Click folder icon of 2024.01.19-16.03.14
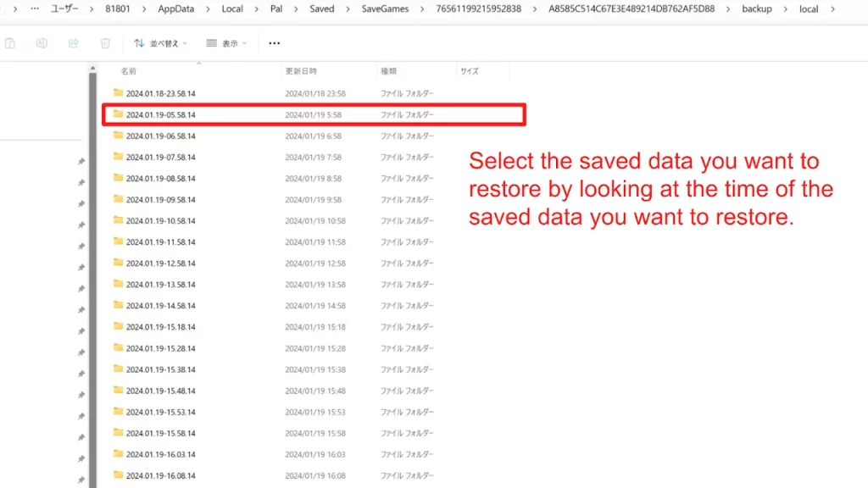Screen dimensions: 868x488 (x=118, y=453)
